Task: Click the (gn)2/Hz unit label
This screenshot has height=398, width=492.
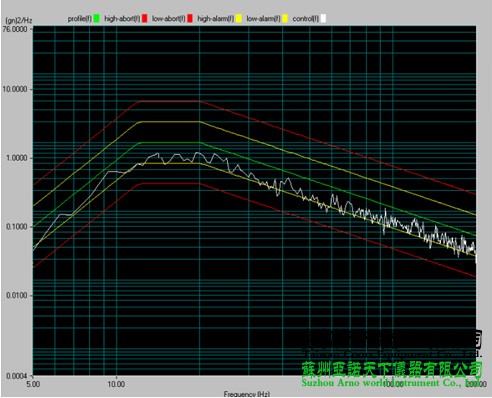Action: [x=19, y=21]
